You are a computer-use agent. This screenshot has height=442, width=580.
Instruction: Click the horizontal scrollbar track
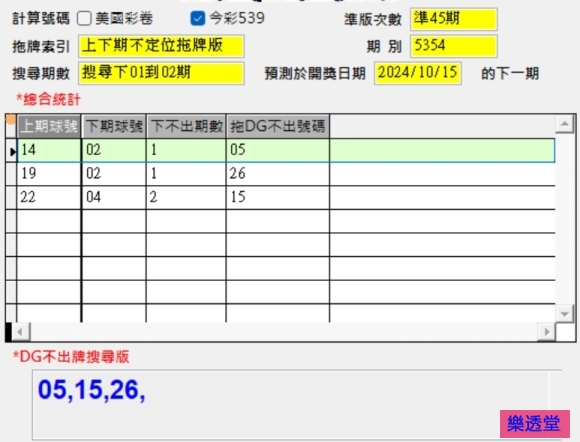pyautogui.click(x=284, y=332)
